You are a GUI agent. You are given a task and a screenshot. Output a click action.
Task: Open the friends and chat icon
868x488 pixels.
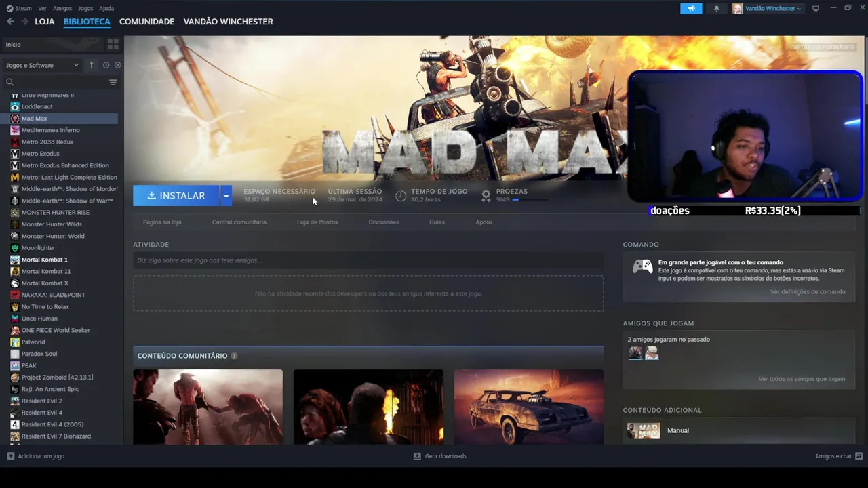[x=859, y=456]
